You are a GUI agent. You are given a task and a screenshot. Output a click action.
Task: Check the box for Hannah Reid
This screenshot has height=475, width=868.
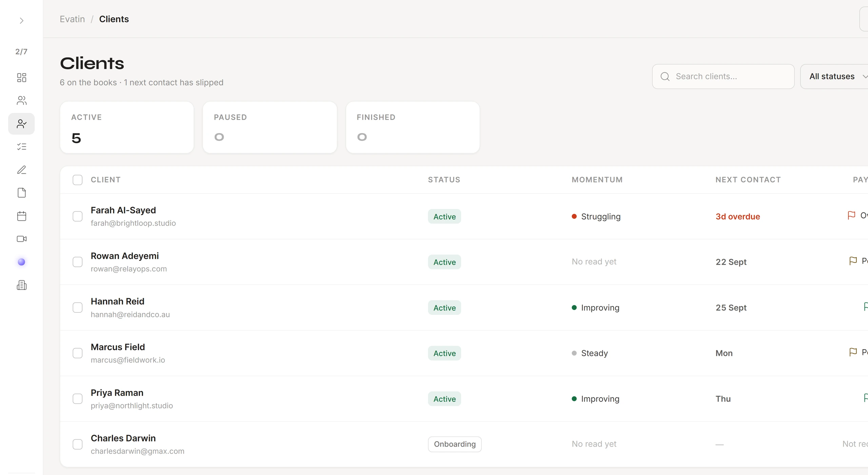coord(77,308)
